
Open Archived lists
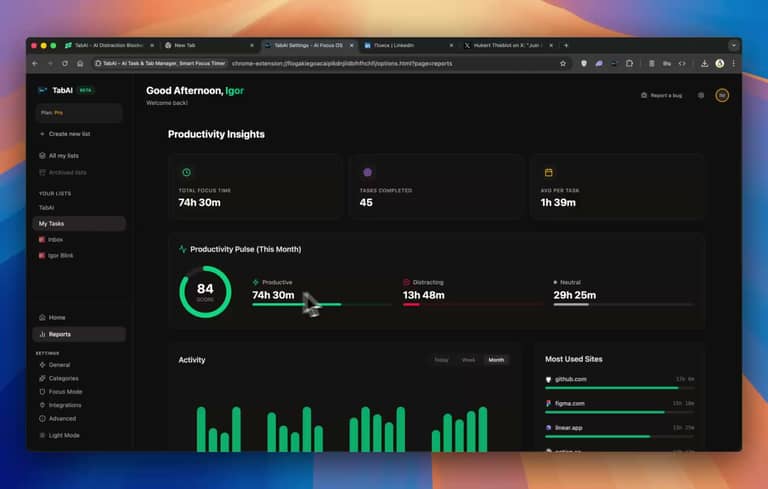(x=63, y=172)
